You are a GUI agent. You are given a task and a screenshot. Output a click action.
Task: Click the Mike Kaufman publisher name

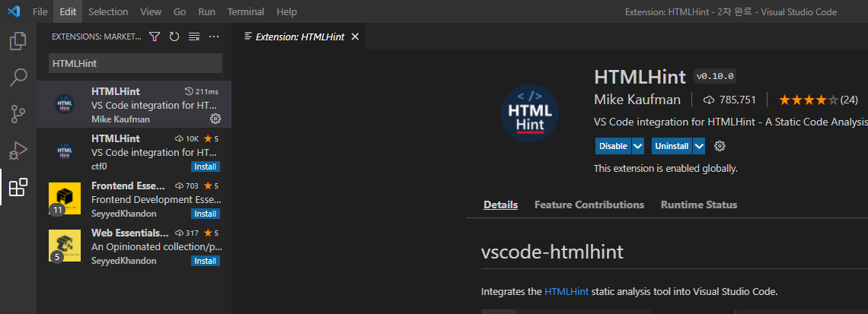[637, 100]
